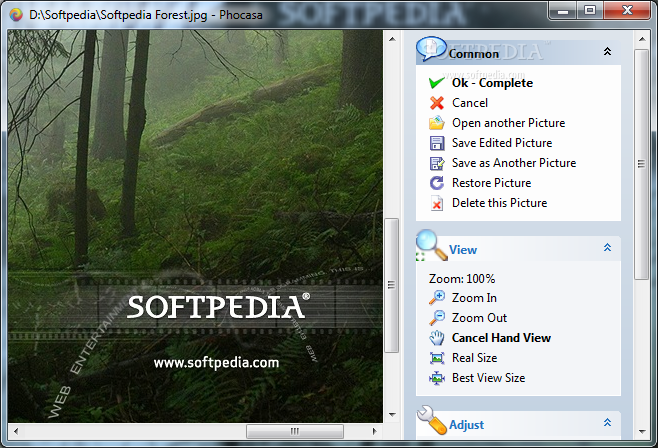Click the Delete this Picture page icon
The width and height of the screenshot is (658, 448).
coord(437,203)
